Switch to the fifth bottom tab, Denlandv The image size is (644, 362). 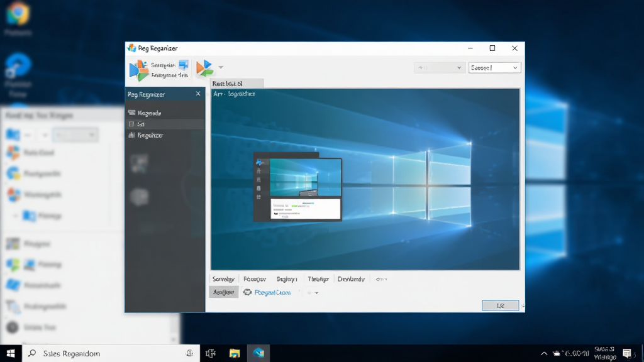(351, 279)
